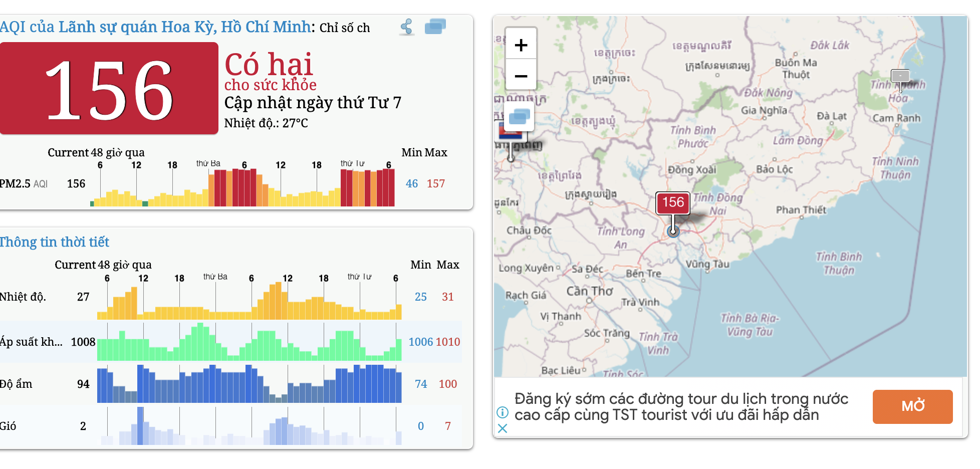Click the Phan Thiết label on the map
Image resolution: width=980 pixels, height=469 pixels.
pos(801,209)
